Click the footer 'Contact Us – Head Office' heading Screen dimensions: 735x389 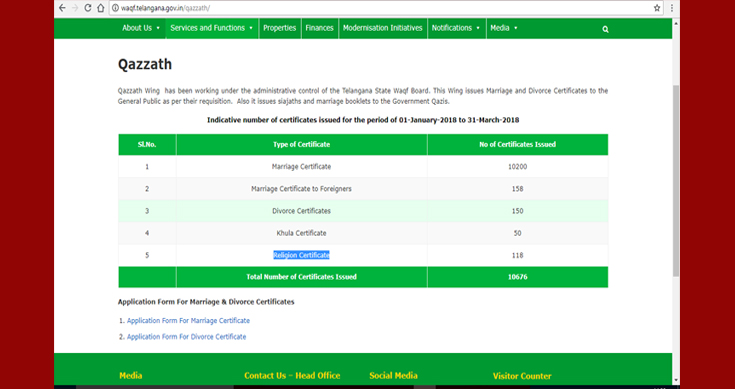click(x=292, y=375)
